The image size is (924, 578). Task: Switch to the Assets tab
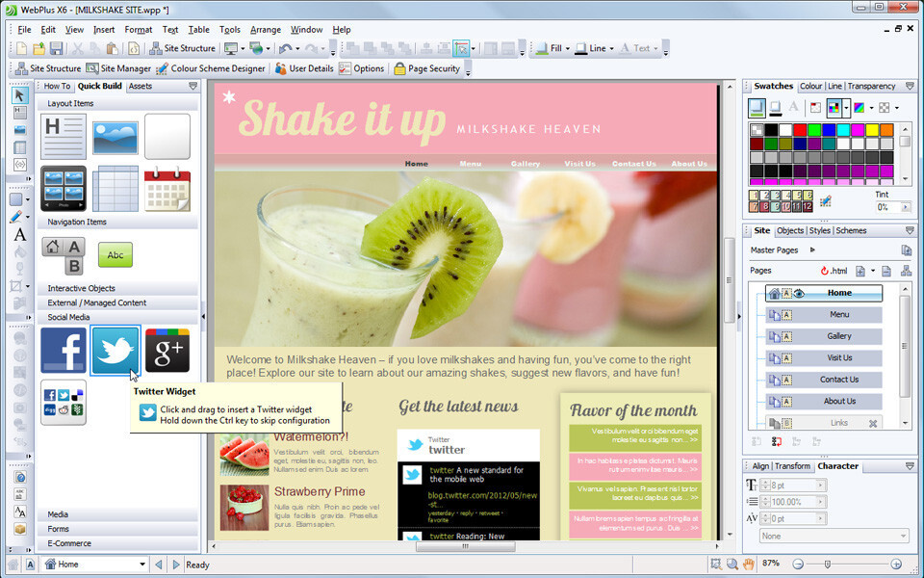point(141,86)
